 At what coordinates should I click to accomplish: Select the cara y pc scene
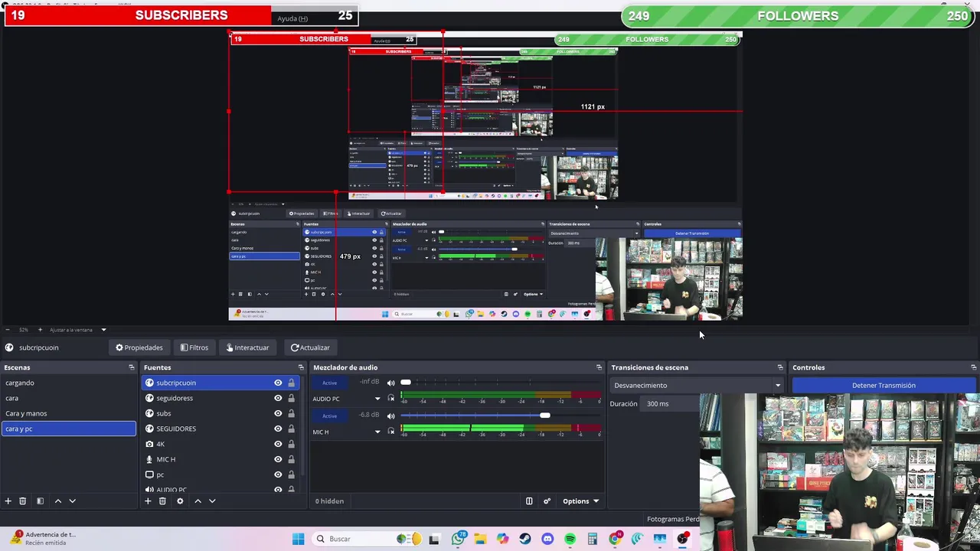point(68,429)
